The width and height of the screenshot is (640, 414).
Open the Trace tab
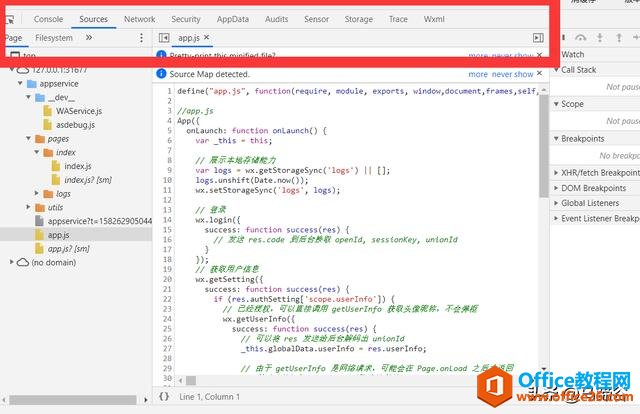click(398, 19)
